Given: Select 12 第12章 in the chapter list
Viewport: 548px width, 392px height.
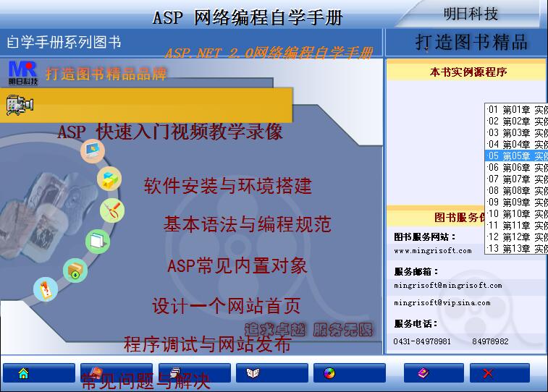Looking at the screenshot, I should pyautogui.click(x=517, y=237).
